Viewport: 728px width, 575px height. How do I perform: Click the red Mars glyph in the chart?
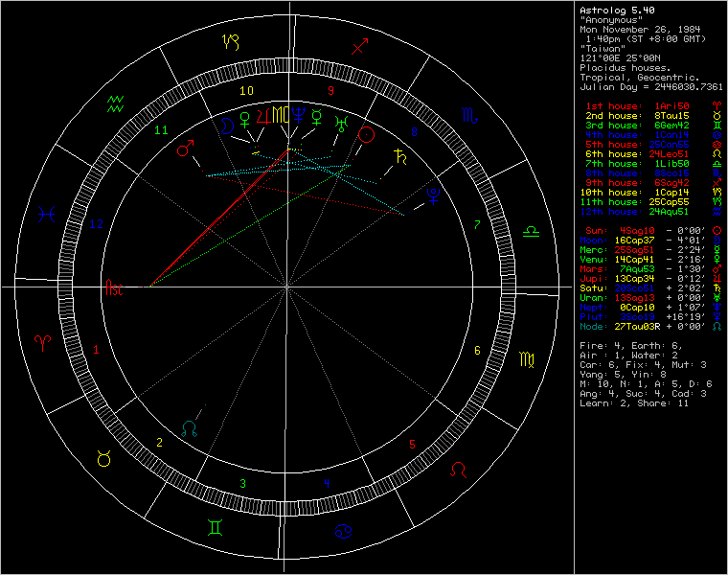[x=185, y=149]
